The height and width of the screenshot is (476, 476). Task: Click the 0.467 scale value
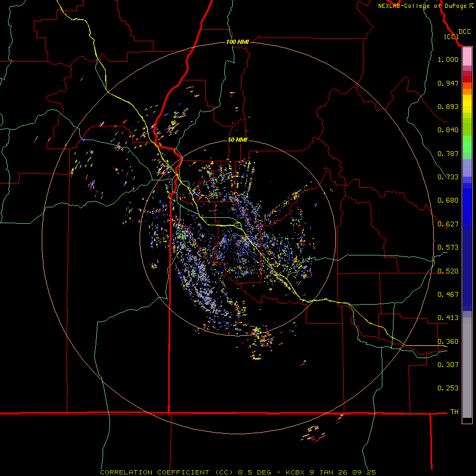pos(448,295)
